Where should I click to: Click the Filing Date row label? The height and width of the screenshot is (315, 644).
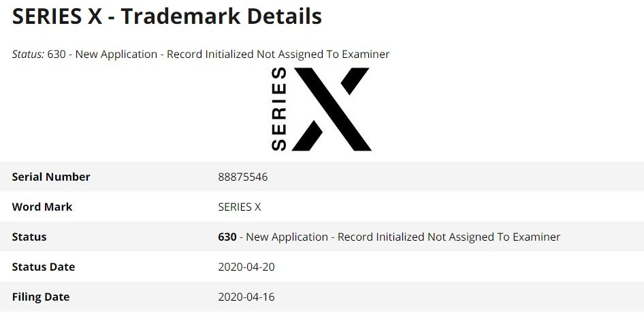pyautogui.click(x=41, y=297)
